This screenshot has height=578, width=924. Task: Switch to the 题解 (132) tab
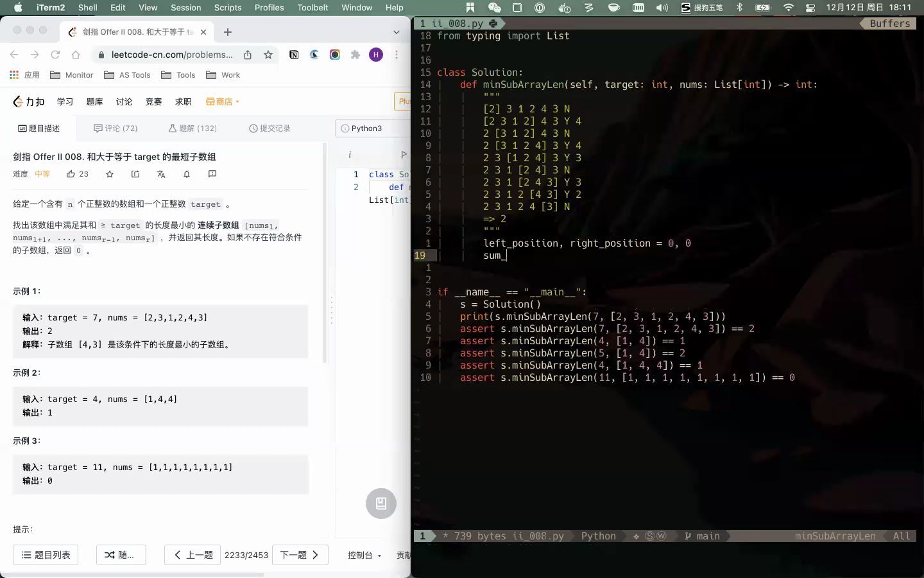tap(192, 128)
